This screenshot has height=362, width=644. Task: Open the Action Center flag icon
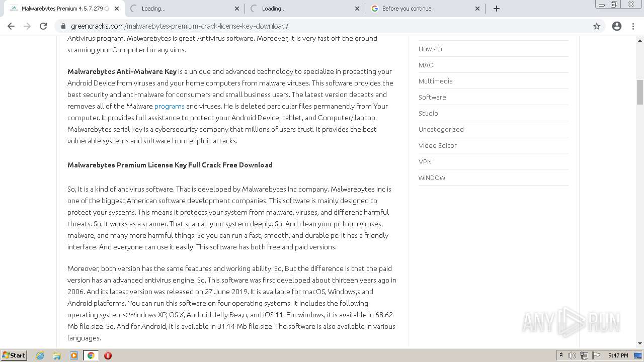point(596,355)
